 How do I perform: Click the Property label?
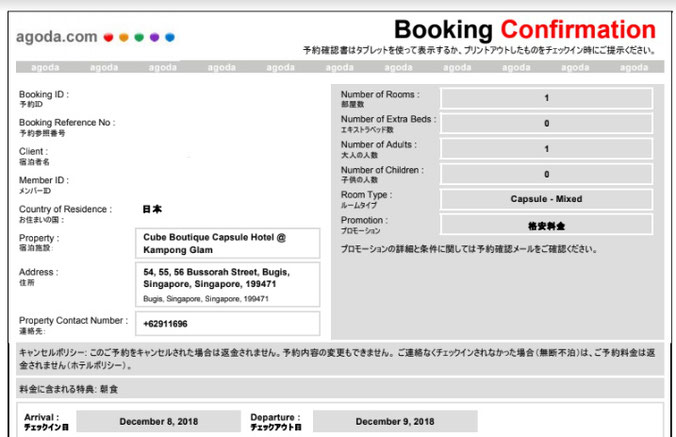39,238
